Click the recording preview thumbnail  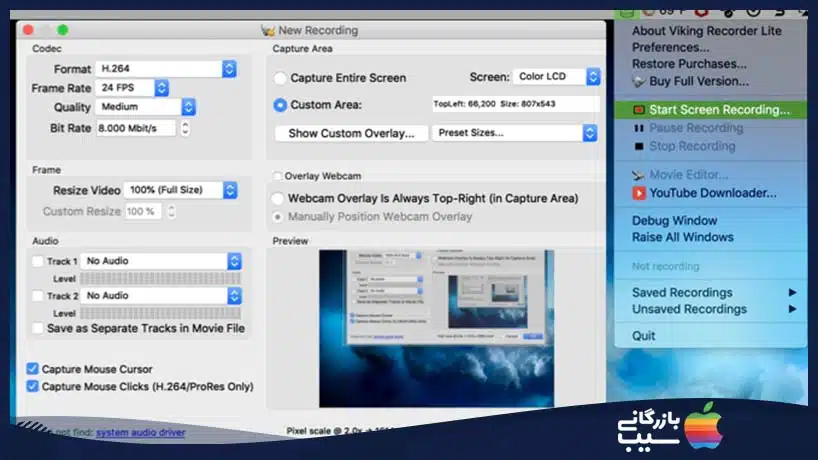click(437, 329)
